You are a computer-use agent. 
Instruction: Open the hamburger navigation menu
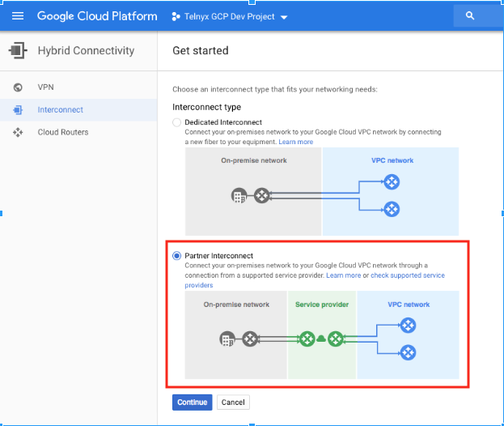click(18, 15)
